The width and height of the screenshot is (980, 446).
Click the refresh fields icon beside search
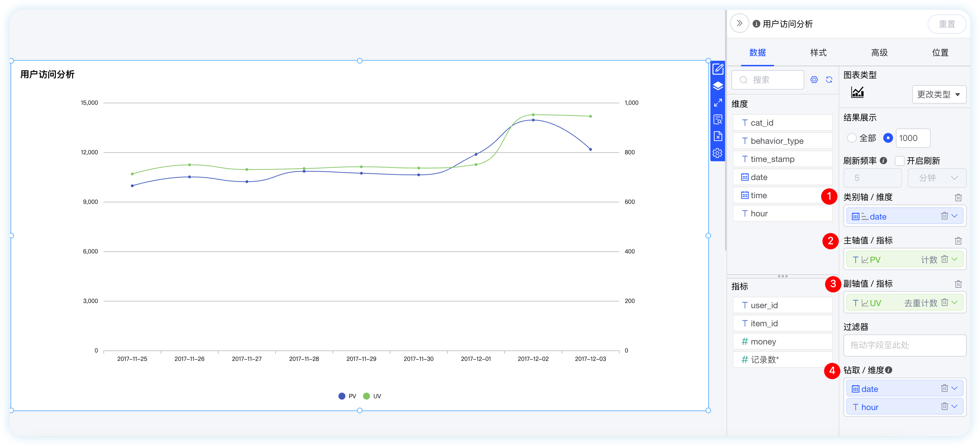[x=829, y=80]
